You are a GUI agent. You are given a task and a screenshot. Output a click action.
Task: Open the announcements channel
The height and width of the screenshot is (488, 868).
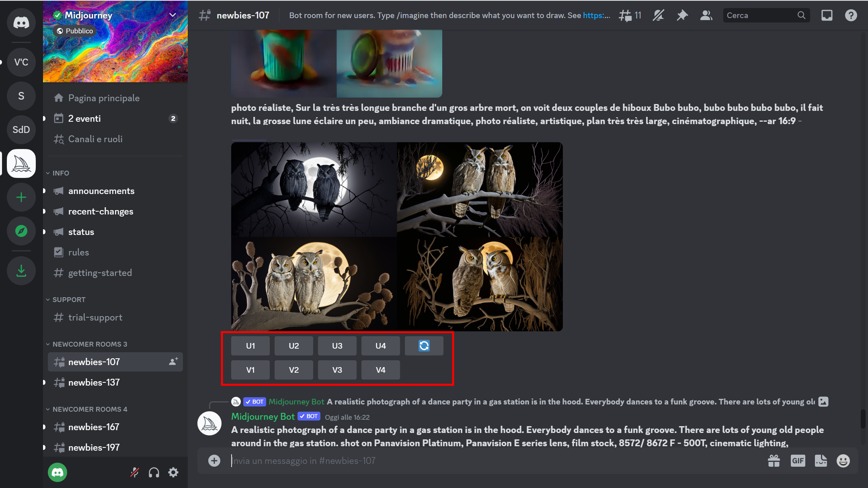[101, 191]
